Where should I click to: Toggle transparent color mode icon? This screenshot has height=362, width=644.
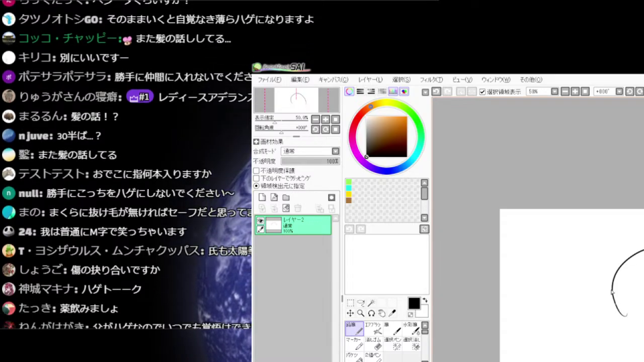[x=411, y=315]
